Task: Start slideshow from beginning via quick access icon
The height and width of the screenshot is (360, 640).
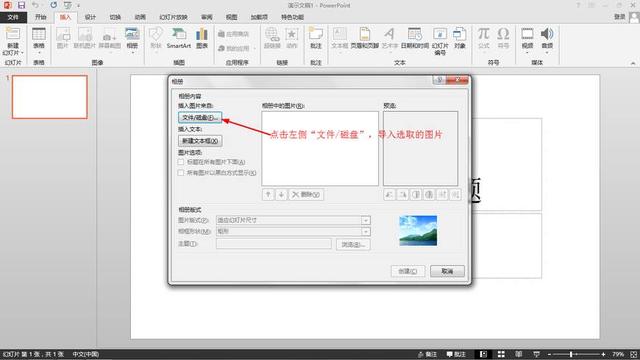Action: (68, 5)
